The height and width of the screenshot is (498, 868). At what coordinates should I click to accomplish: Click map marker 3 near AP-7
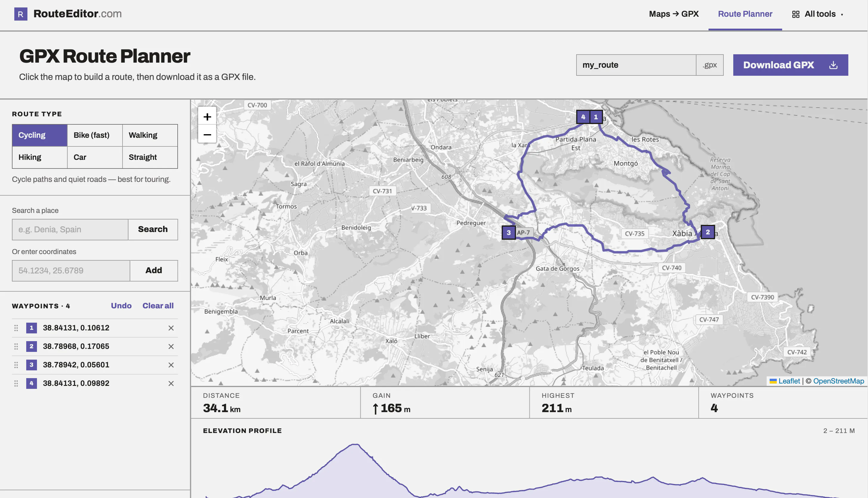point(509,233)
